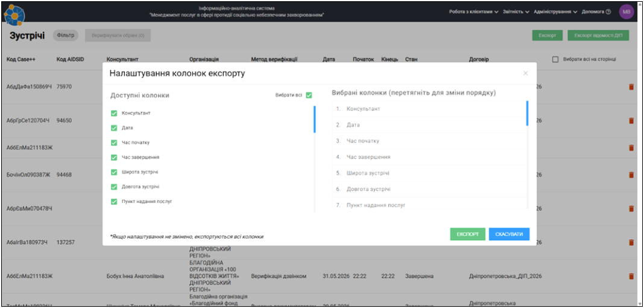
Task: Click the green ЕКСПОРТ button in dialog
Action: tap(467, 234)
